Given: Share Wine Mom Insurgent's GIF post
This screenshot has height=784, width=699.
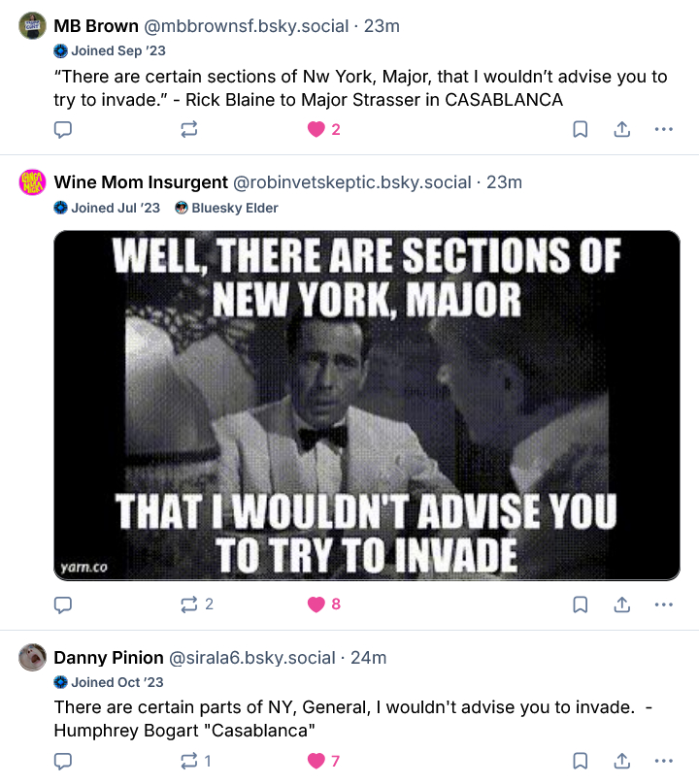Looking at the screenshot, I should coord(621,604).
